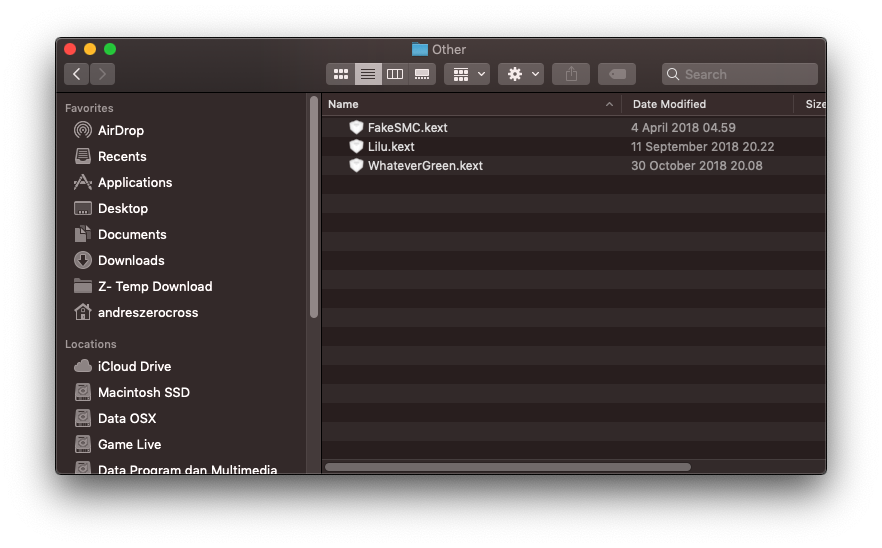The image size is (882, 548).
Task: Toggle sort order arrow in Name column
Action: click(609, 104)
